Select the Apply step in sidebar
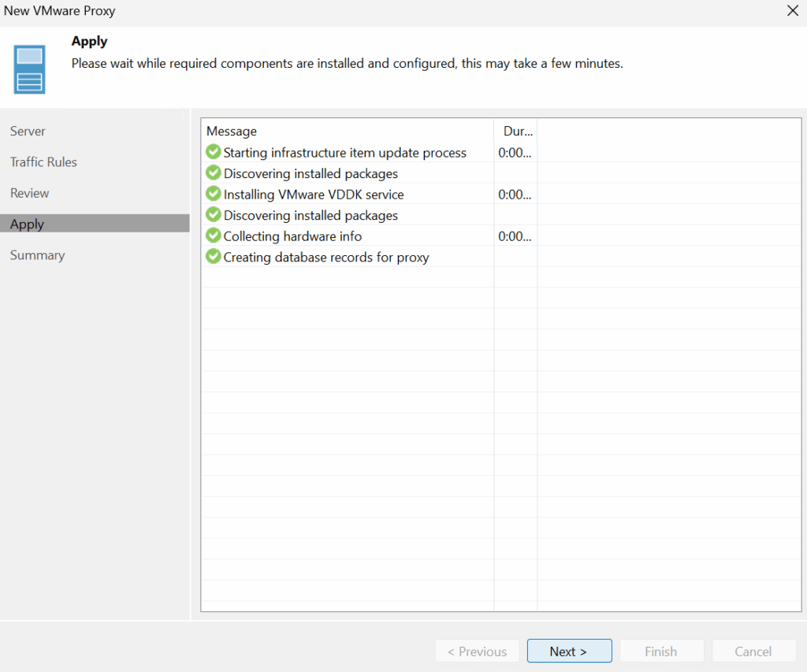The height and width of the screenshot is (672, 807). tap(95, 224)
